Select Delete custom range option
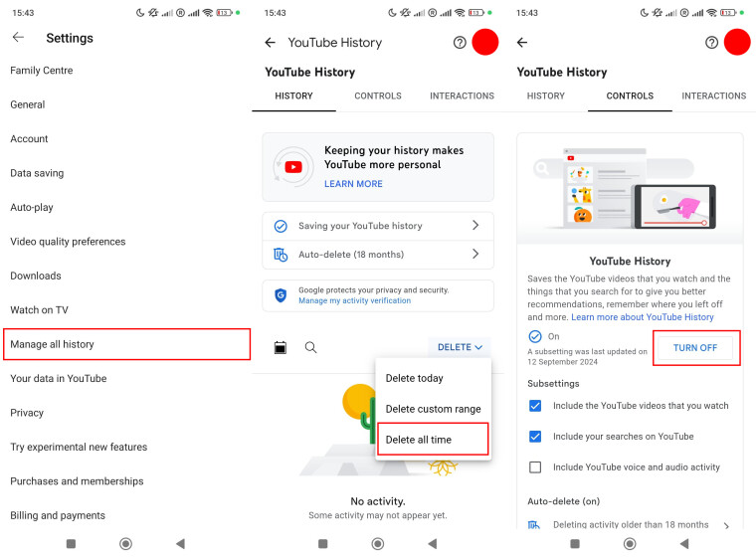The image size is (756, 559). [434, 409]
